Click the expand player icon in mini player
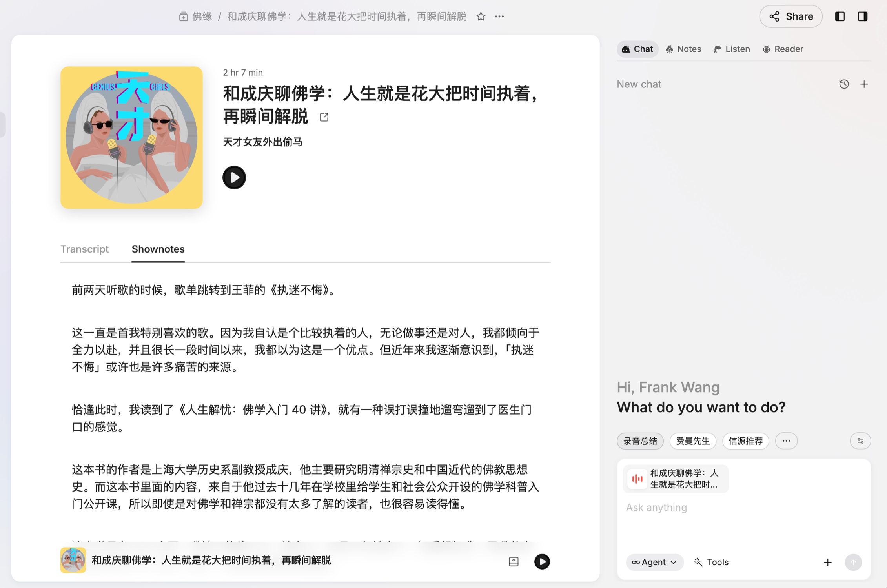Screen dimensions: 887x588 tap(514, 561)
